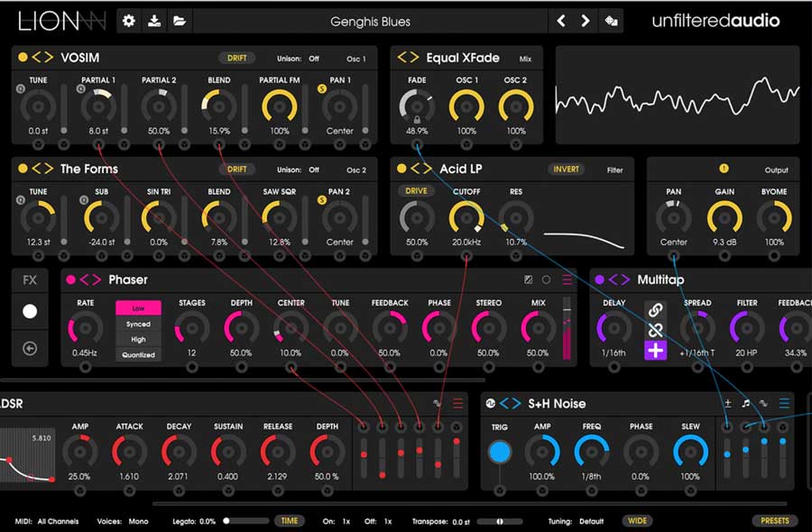
Task: Open preset folder icon
Action: pos(180,22)
